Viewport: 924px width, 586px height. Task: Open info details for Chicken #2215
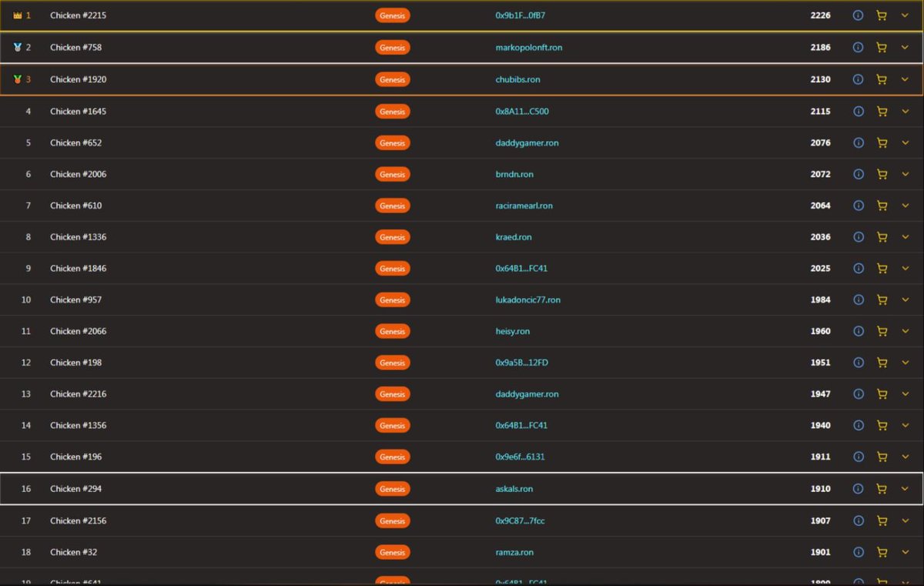pos(858,15)
